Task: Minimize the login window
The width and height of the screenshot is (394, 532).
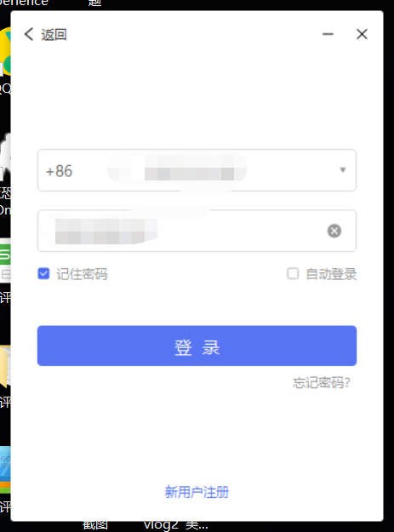Action: point(328,34)
